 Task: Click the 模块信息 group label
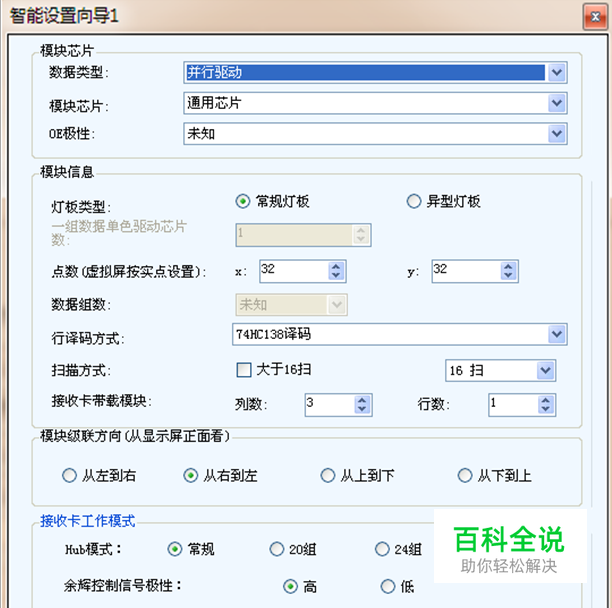(x=67, y=172)
